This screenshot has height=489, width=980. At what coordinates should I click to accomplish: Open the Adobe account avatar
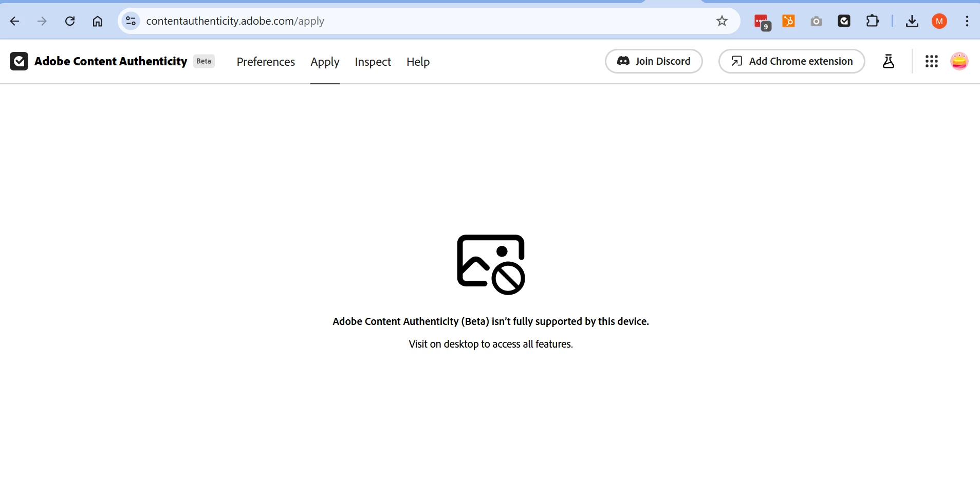(959, 61)
